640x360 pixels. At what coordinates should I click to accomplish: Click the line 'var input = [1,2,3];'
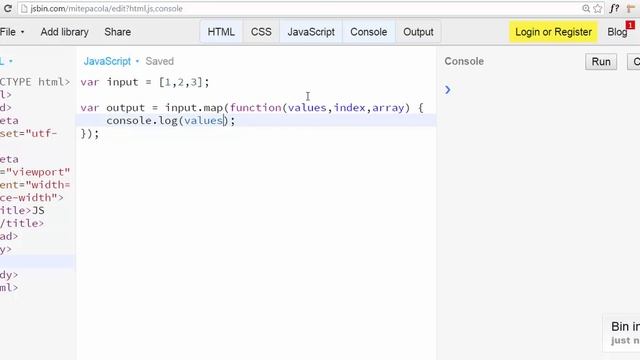(145, 82)
